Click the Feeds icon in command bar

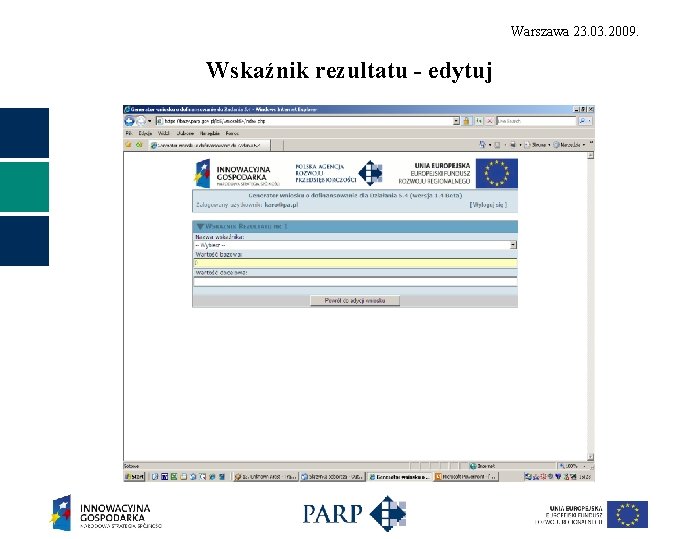[x=497, y=145]
